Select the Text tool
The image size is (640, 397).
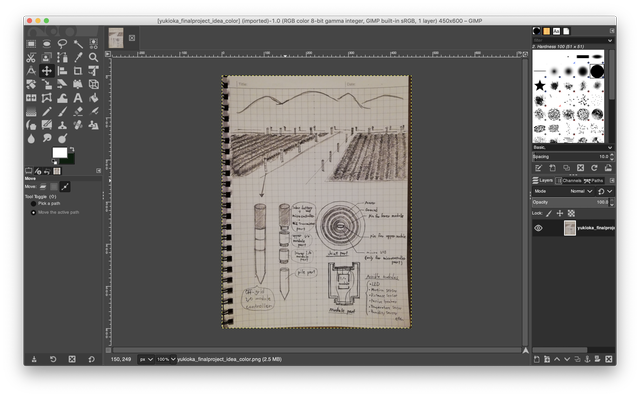click(x=78, y=98)
